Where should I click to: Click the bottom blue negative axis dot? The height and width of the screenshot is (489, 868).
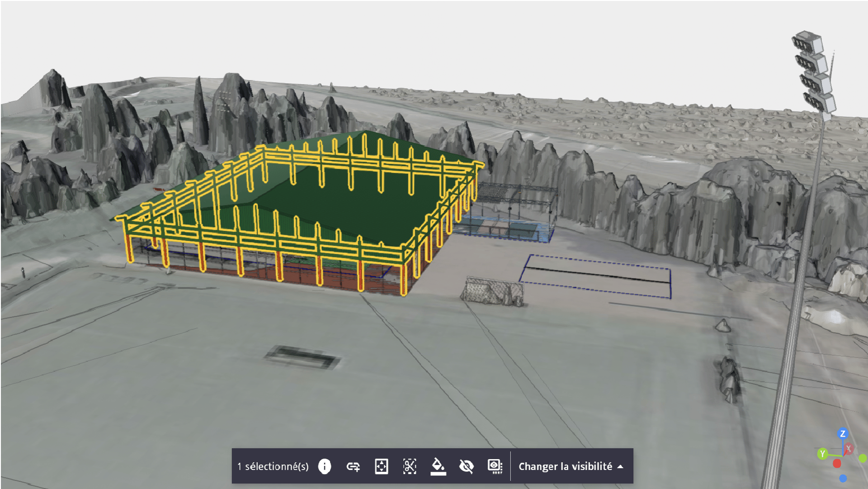tap(843, 479)
